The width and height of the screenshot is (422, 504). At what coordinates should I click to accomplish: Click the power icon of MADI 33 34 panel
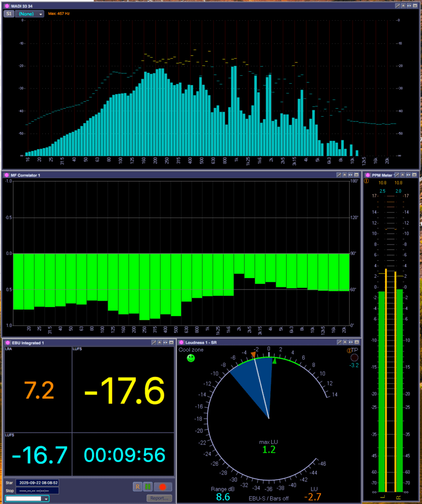(7, 5)
